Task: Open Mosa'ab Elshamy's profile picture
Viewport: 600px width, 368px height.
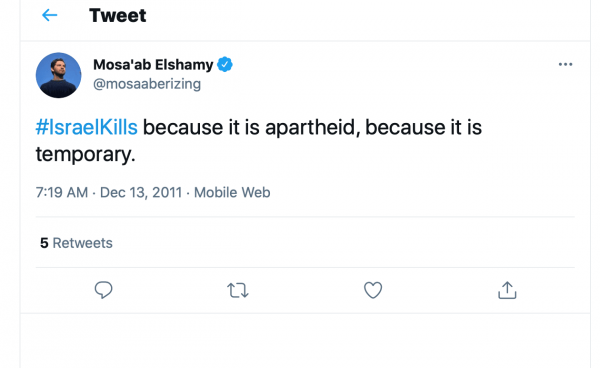Action: (x=59, y=75)
